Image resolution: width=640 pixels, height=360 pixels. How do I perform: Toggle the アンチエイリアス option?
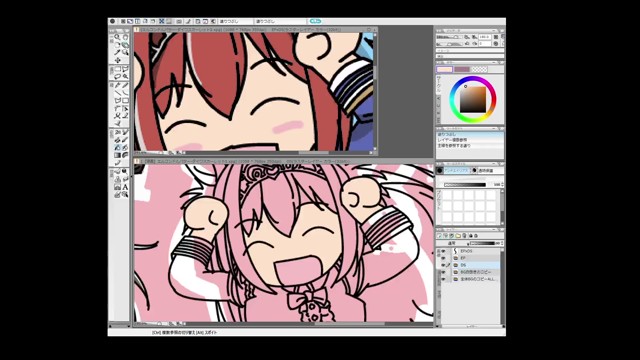(x=457, y=171)
